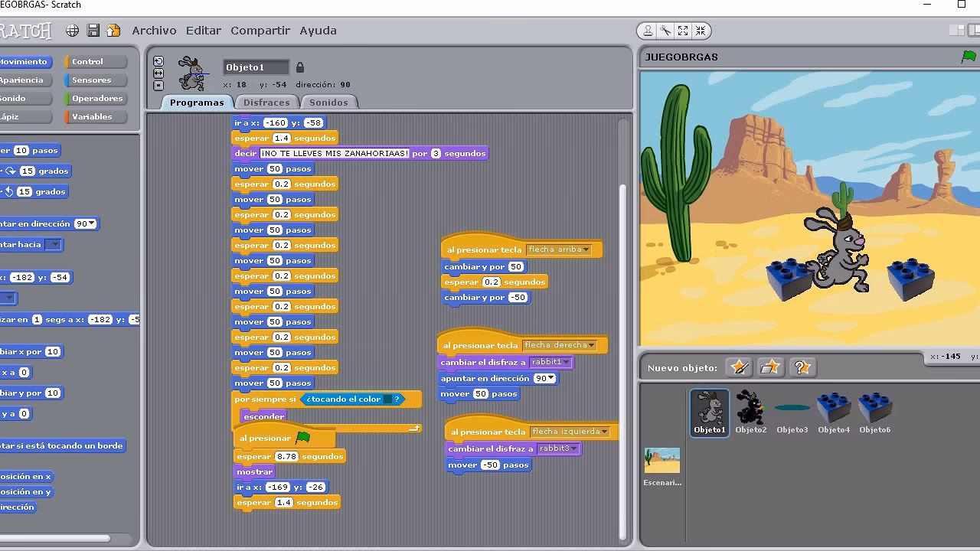Open the rabbit1 costume dropdown

click(550, 362)
